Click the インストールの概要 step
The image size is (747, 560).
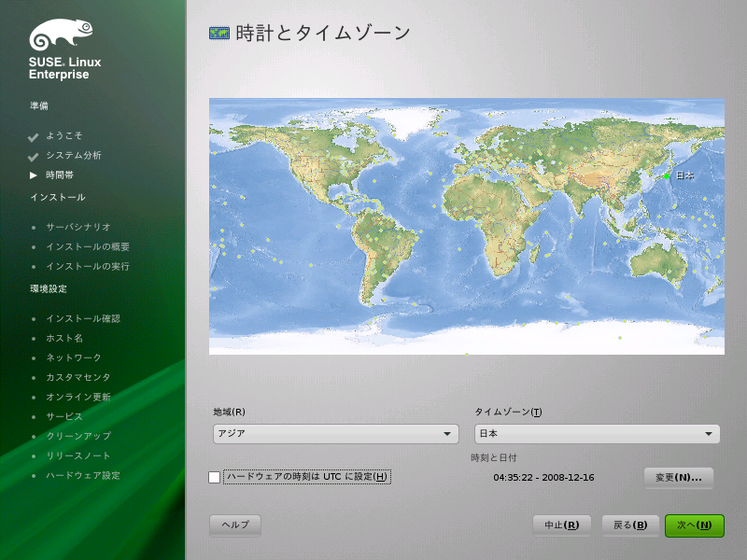tap(88, 246)
